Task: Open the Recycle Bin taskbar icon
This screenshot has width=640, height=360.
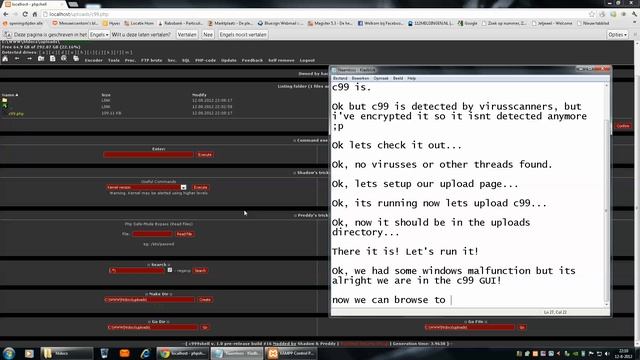Action: 104,353
